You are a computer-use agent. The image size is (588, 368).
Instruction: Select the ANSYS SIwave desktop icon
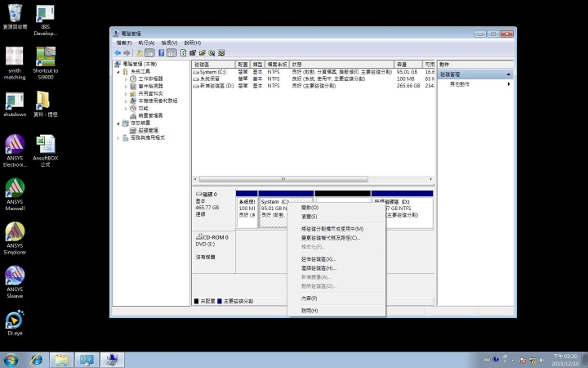(15, 282)
